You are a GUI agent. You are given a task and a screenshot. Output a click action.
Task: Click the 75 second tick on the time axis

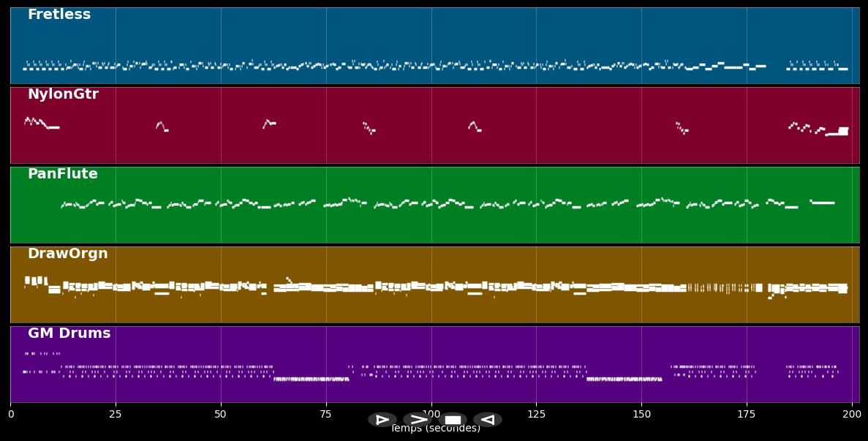[x=326, y=414]
